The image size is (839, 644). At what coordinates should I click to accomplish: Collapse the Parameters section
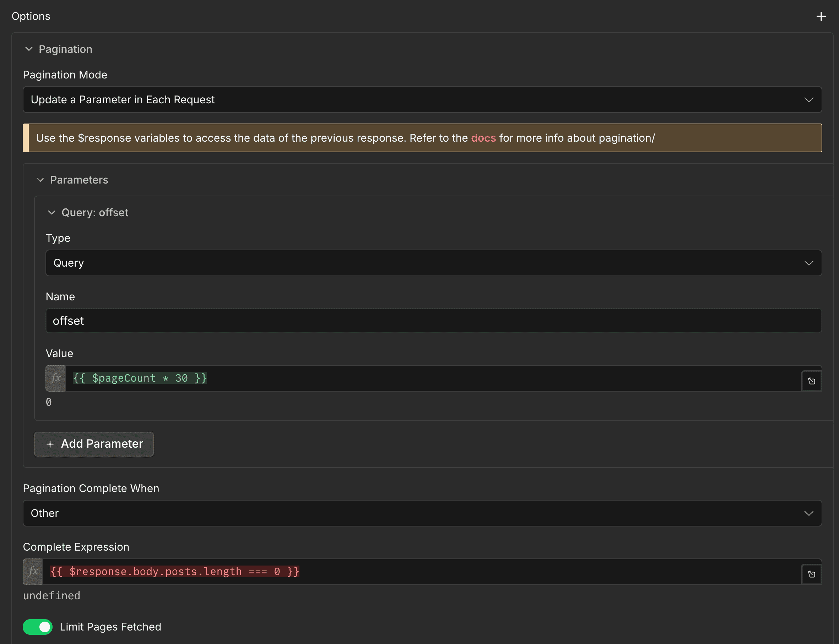(41, 180)
